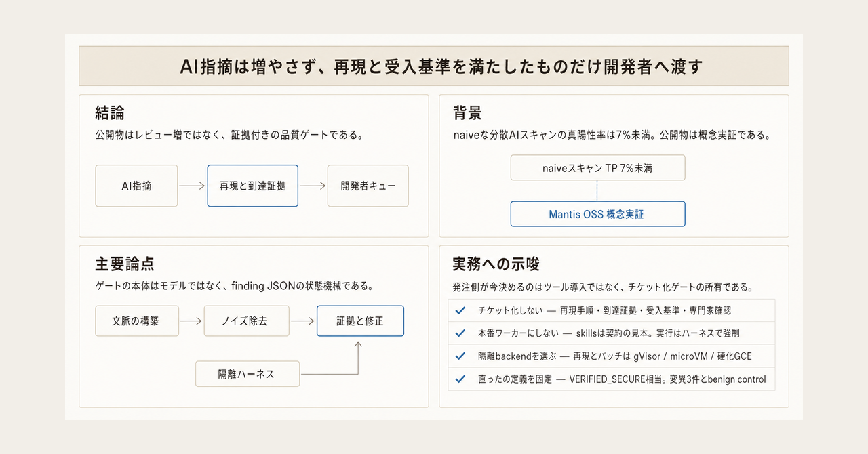Select the '再現と到達証拠' box
Image resolution: width=868 pixels, height=454 pixels.
tap(252, 186)
